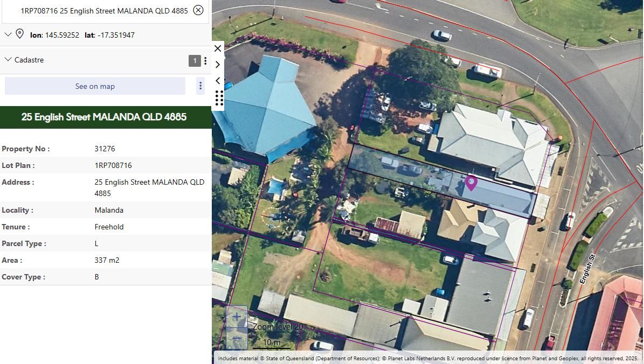Select the 25 English Street green header
The width and height of the screenshot is (644, 364).
tap(106, 117)
